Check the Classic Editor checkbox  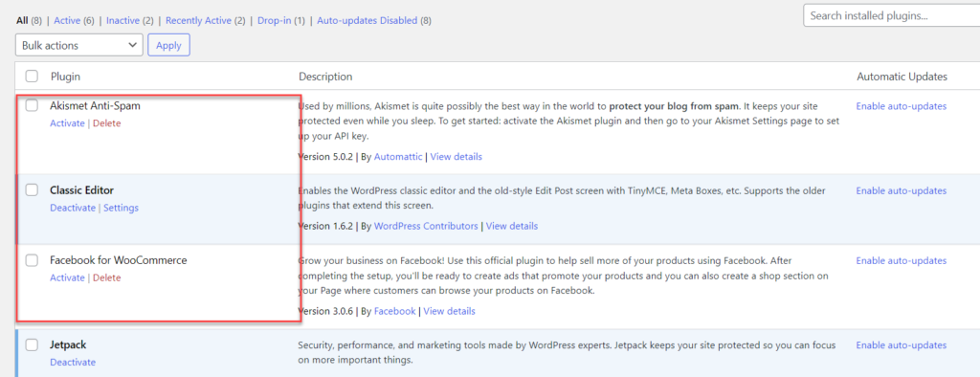click(32, 190)
